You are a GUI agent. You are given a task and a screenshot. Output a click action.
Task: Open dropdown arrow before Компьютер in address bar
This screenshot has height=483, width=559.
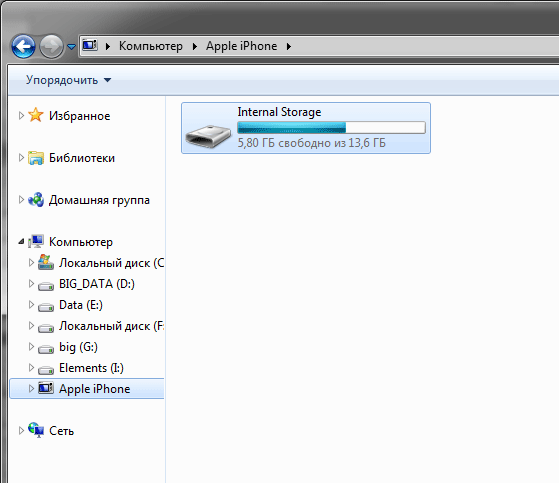[108, 46]
